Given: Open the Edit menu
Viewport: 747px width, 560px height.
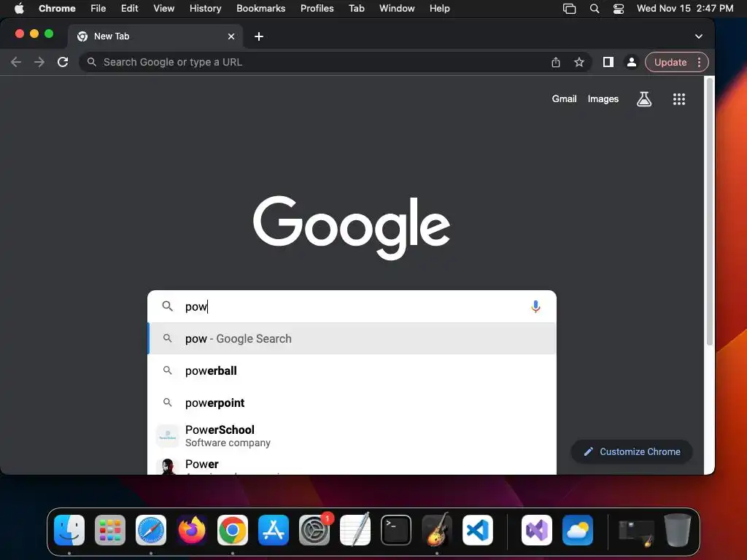Looking at the screenshot, I should [x=129, y=9].
